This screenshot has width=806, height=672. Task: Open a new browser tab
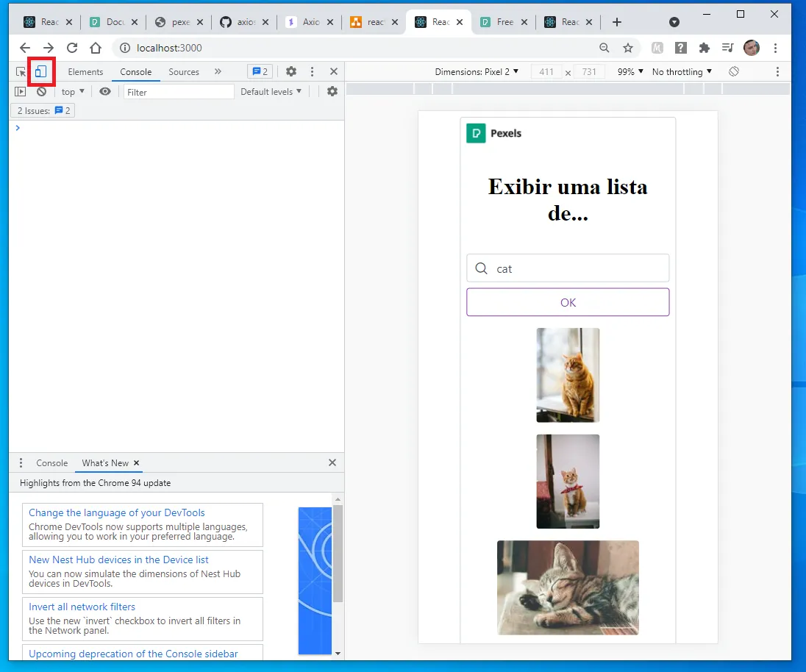[x=617, y=21]
